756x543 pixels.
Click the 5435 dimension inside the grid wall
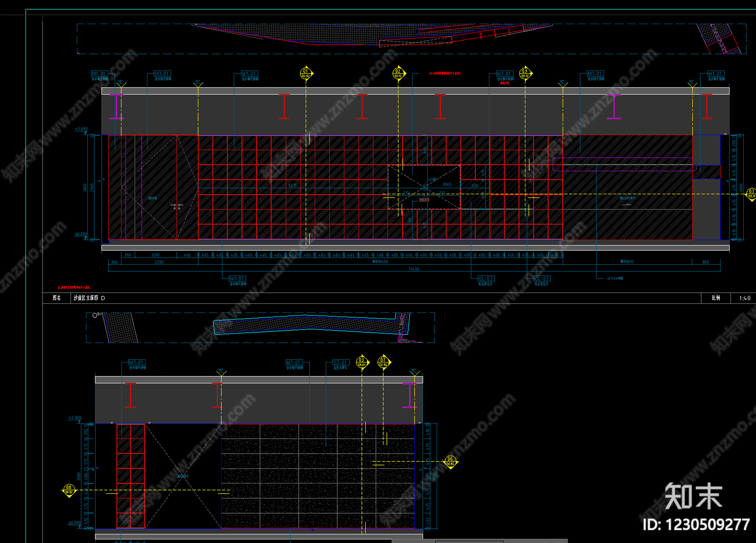[292, 185]
